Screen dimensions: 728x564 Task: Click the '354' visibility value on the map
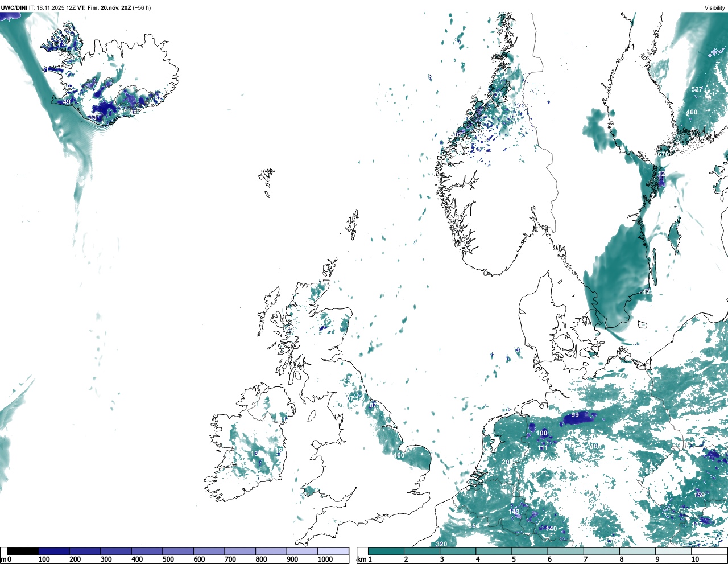coord(474,526)
